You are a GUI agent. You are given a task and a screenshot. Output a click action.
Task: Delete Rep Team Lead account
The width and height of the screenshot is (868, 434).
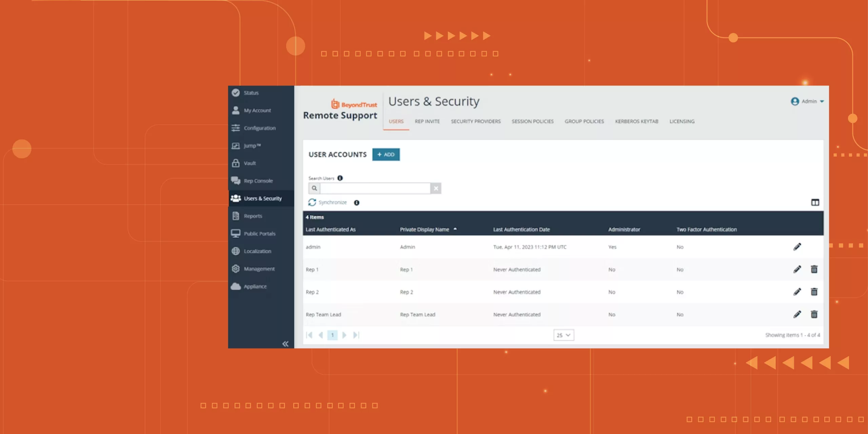(814, 314)
